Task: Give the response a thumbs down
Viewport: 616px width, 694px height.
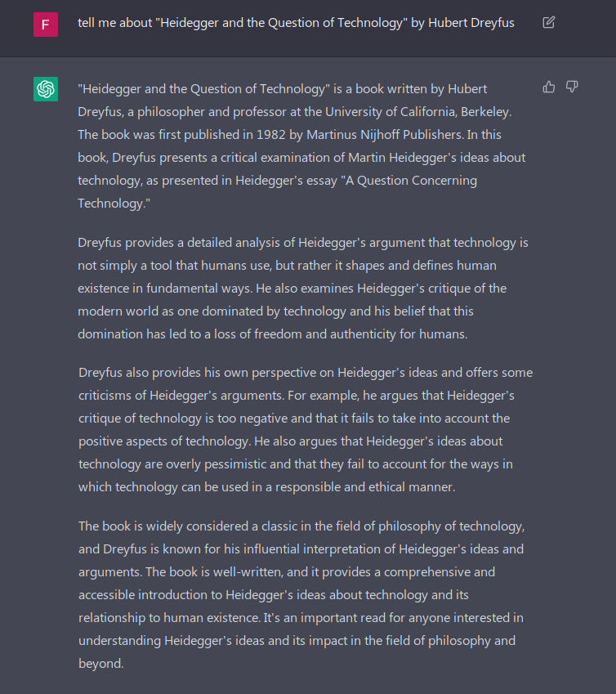Action: pos(572,87)
